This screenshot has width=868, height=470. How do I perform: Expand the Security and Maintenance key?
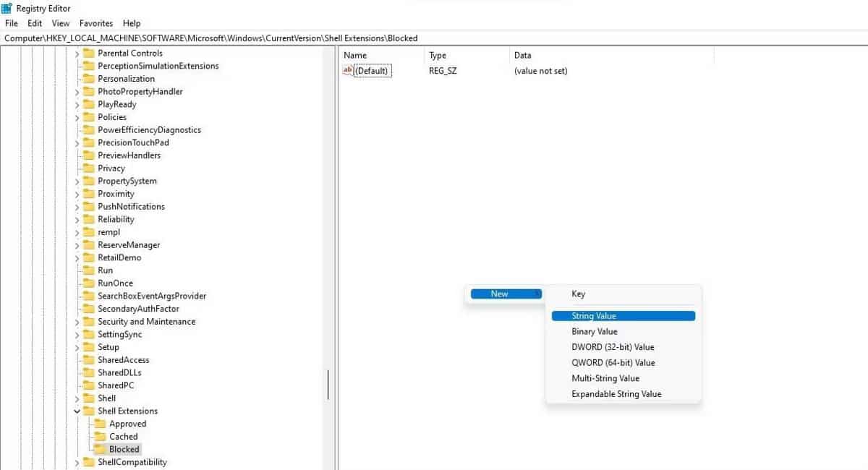78,321
